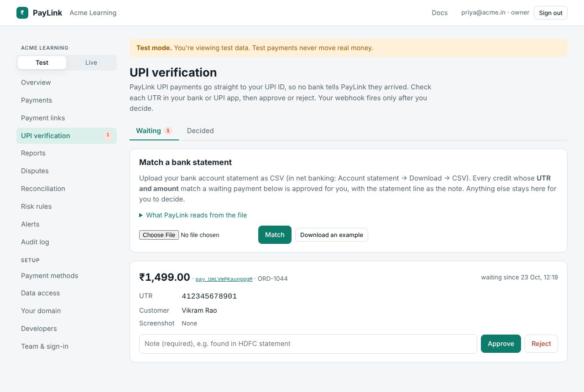Open Payments in the sidebar
This screenshot has width=584, height=392.
click(x=67, y=100)
